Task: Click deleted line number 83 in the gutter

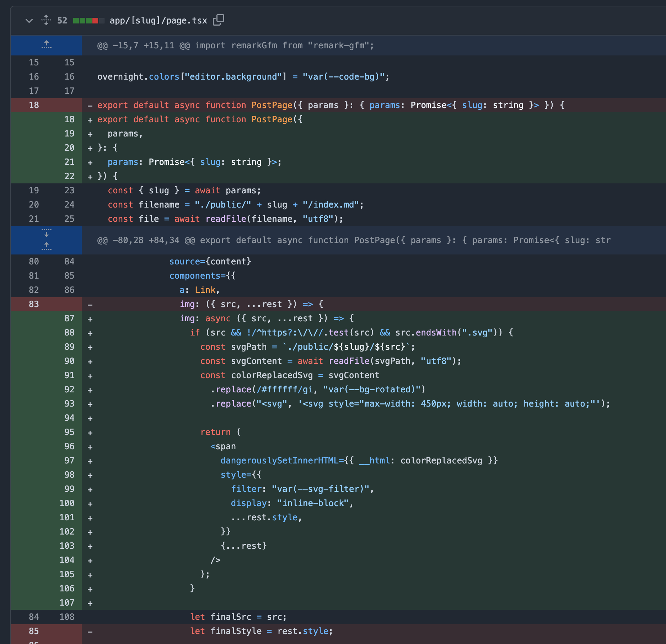Action: 34,304
